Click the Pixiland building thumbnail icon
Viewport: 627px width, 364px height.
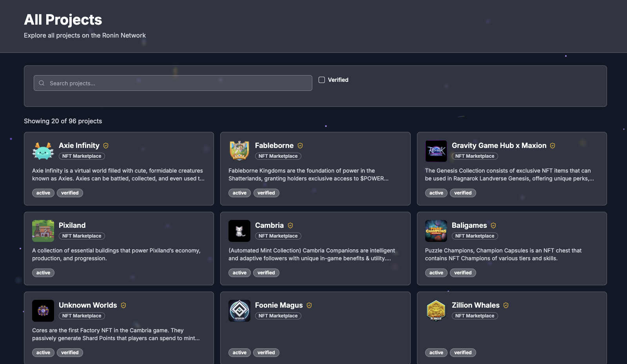[43, 231]
